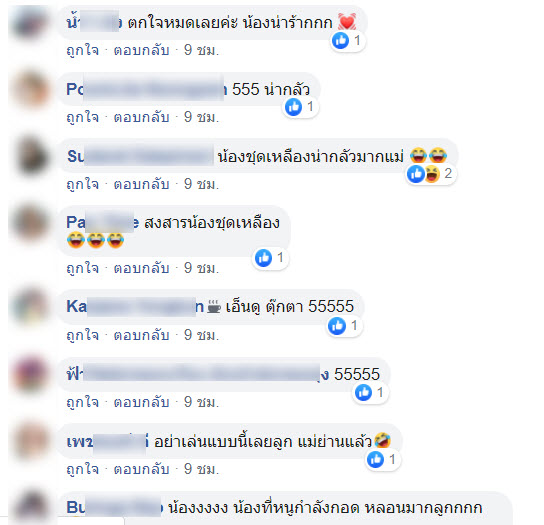Image resolution: width=544 pixels, height=525 pixels.
Task: Open the commenter name starting with 'Bu'
Action: point(114,508)
